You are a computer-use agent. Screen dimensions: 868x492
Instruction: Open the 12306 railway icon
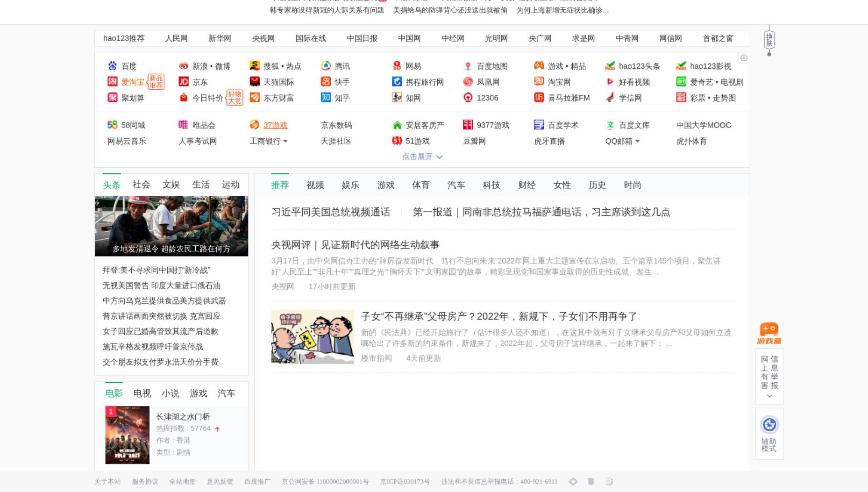pyautogui.click(x=468, y=97)
